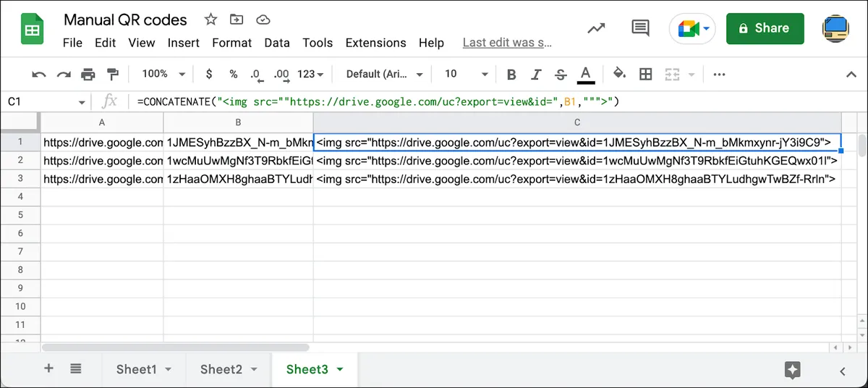Show the side panel chevron
This screenshot has height=388, width=868.
(843, 371)
